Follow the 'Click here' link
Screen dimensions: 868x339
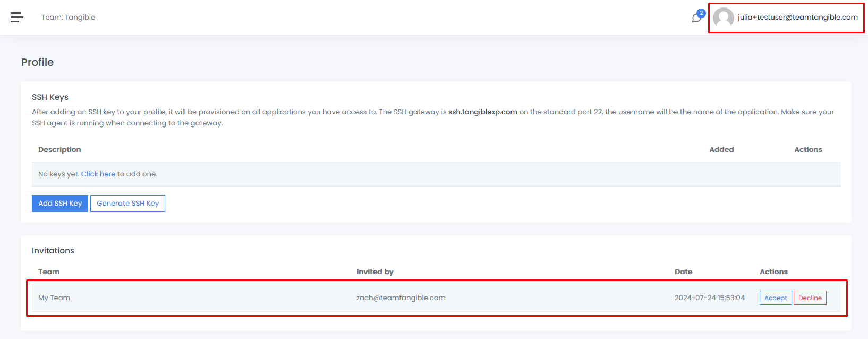point(98,174)
